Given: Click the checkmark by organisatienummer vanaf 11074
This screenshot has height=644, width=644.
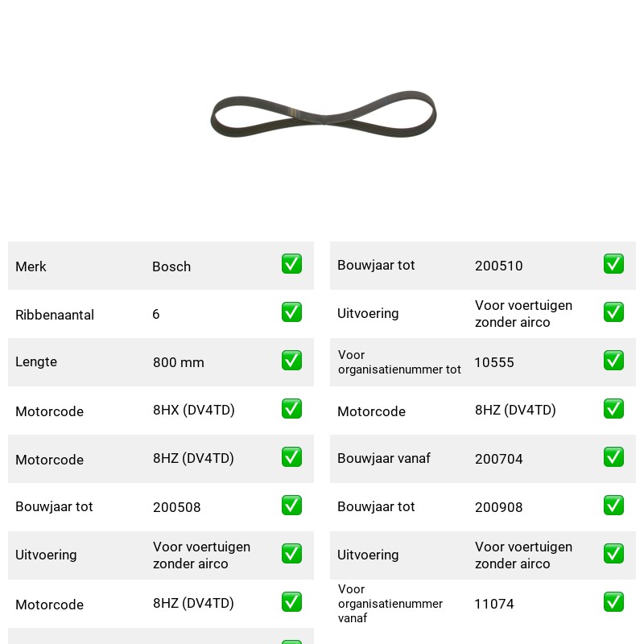Looking at the screenshot, I should point(613,601).
